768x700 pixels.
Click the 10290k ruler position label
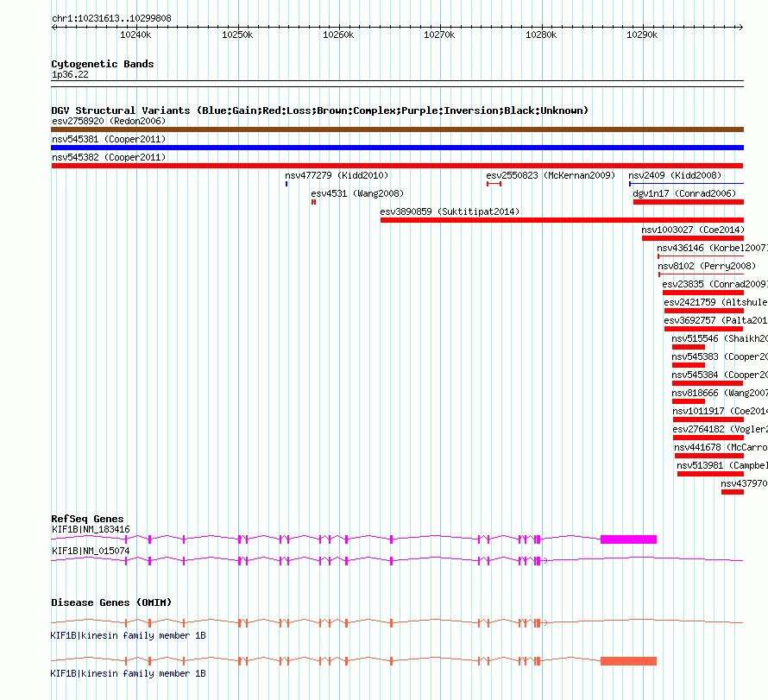[x=642, y=35]
